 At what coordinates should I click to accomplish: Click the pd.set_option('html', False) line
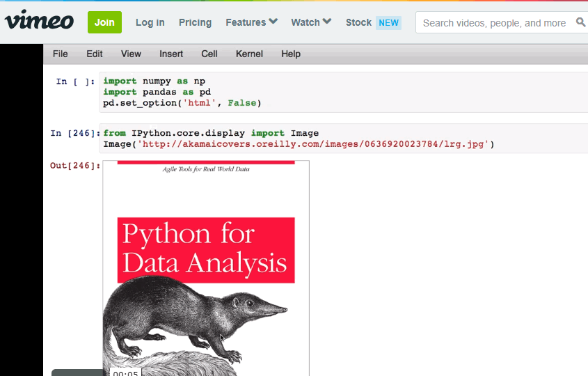[182, 103]
